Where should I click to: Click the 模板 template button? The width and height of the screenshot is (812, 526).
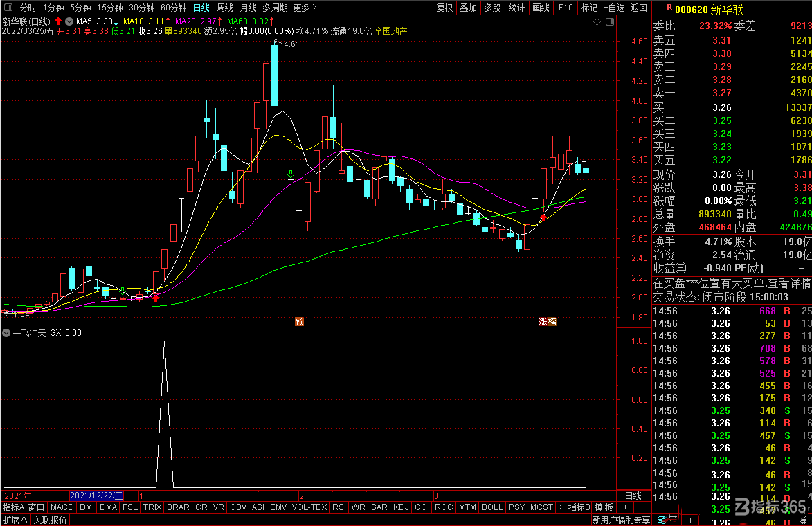pyautogui.click(x=604, y=507)
